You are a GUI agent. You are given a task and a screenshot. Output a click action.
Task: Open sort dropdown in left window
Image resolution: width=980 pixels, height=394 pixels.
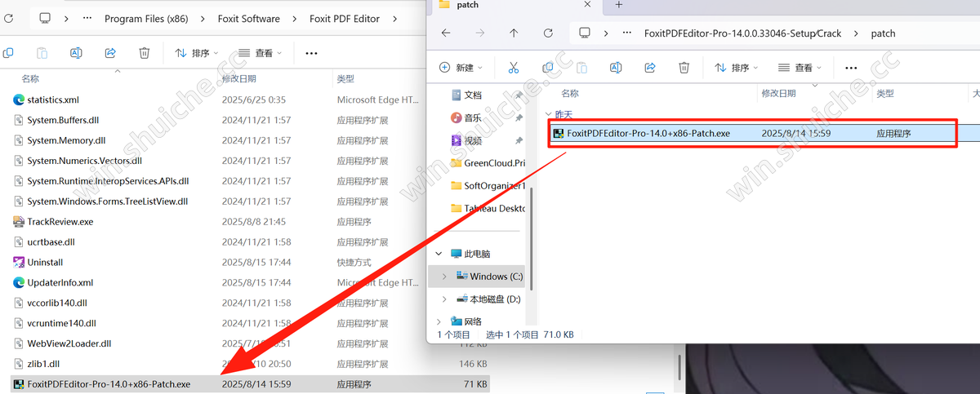pyautogui.click(x=197, y=53)
